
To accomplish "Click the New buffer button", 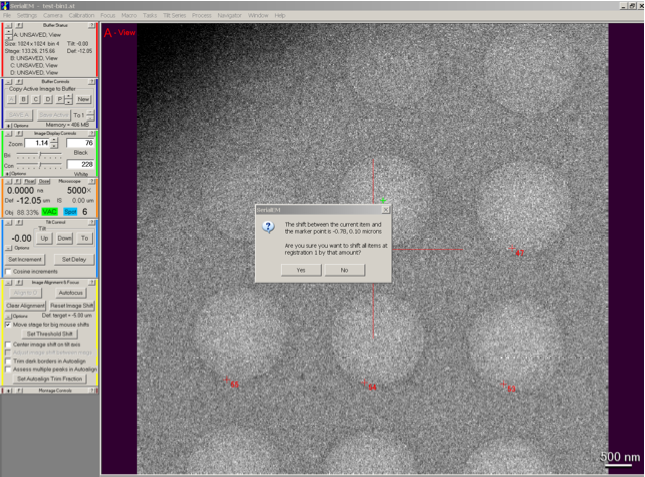I will (x=84, y=99).
